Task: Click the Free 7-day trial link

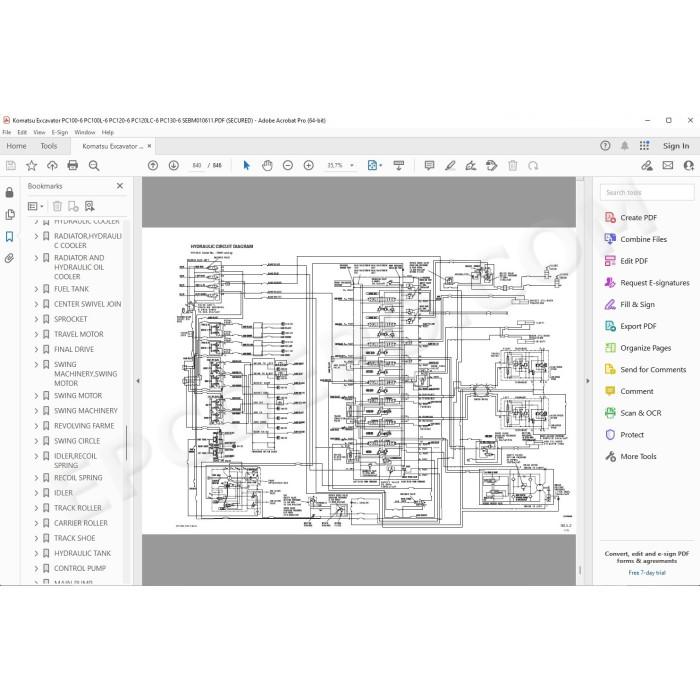Action: [x=647, y=573]
